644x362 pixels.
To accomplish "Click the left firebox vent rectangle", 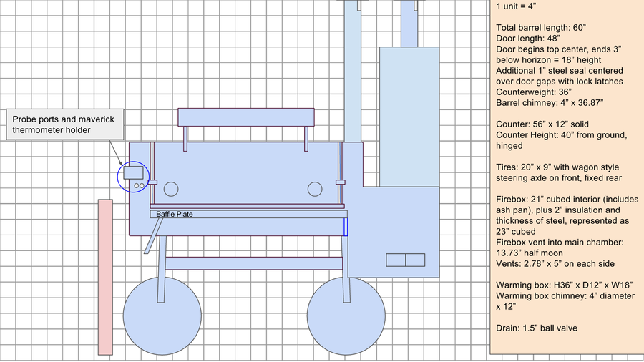I will pos(396,259).
